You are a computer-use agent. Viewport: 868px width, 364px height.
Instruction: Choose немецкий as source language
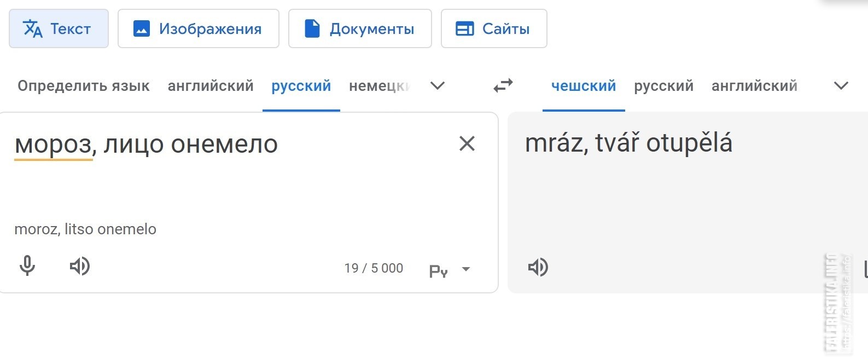379,86
